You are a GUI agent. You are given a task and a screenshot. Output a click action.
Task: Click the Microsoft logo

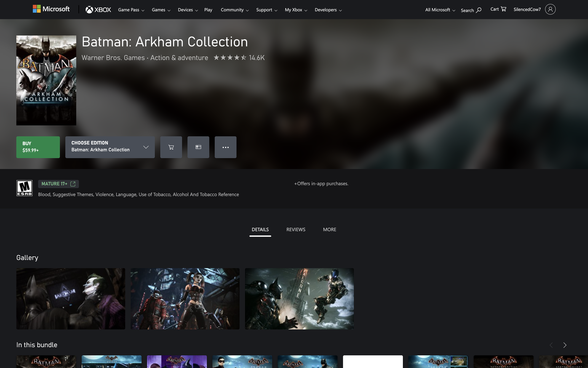(x=51, y=9)
